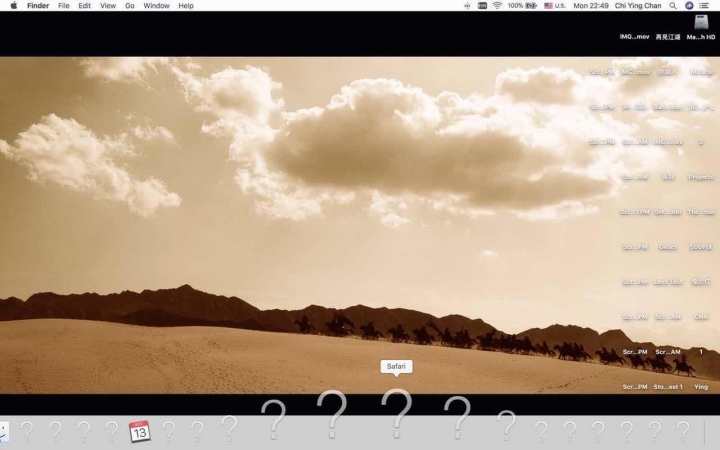Open the Window menu
720x450 pixels.
tap(157, 6)
